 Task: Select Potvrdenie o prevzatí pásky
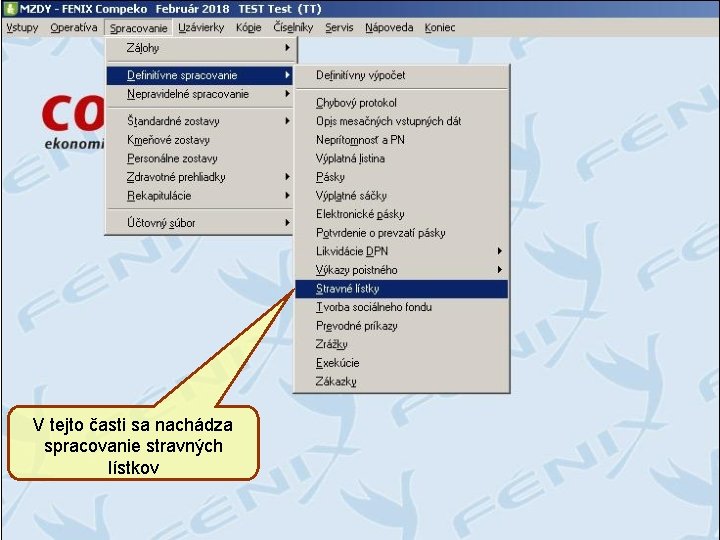point(402,233)
